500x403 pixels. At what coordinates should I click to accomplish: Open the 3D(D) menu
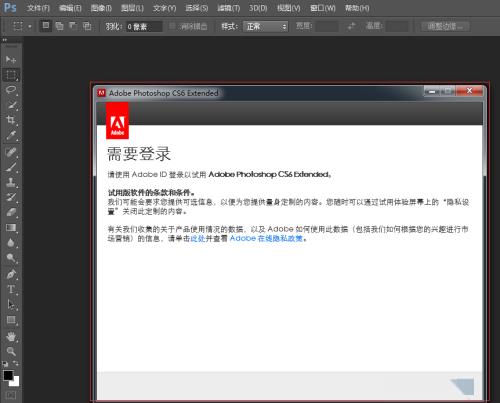coord(258,8)
